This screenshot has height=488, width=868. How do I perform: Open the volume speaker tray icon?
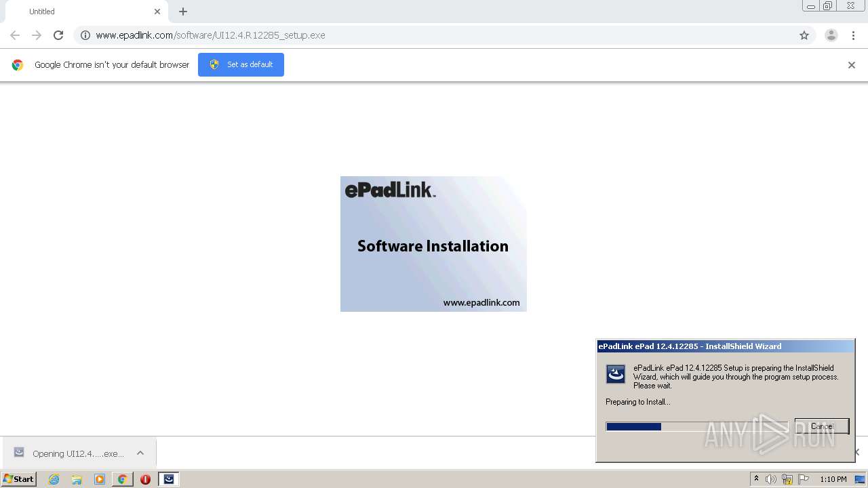(x=771, y=479)
